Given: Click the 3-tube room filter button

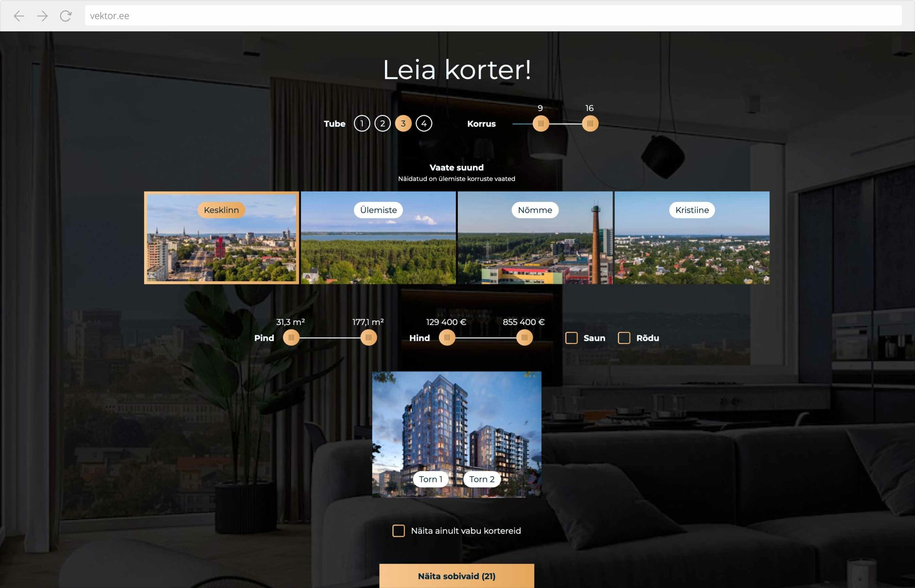Looking at the screenshot, I should [x=403, y=123].
